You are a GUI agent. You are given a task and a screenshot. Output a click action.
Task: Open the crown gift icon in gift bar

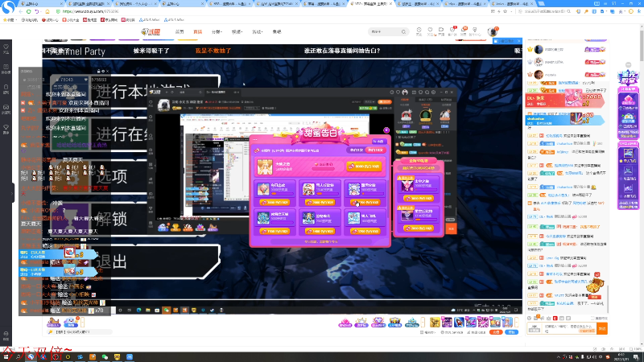coord(394,323)
